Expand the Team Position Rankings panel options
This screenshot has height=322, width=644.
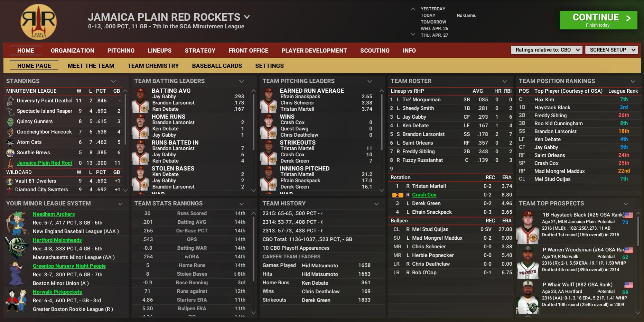[633, 81]
